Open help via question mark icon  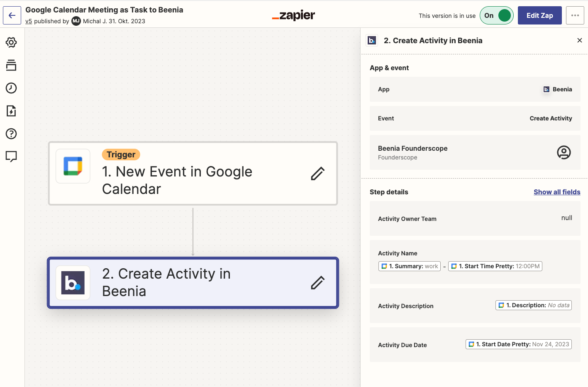click(11, 134)
